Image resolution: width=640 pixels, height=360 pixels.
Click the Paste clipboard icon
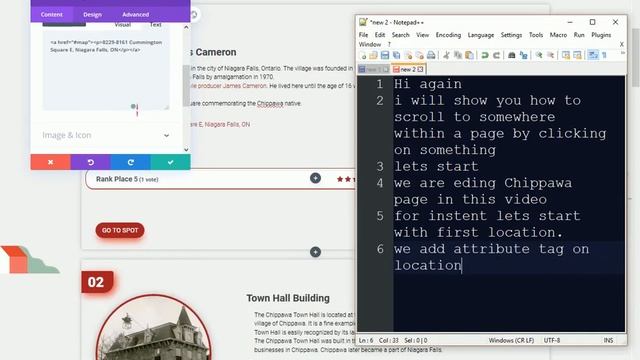point(469,55)
